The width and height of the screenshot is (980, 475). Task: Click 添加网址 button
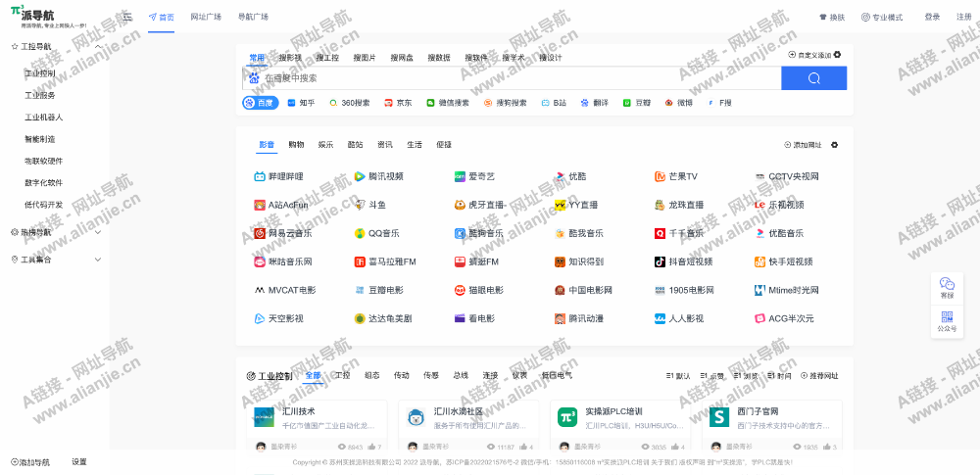coord(804,145)
